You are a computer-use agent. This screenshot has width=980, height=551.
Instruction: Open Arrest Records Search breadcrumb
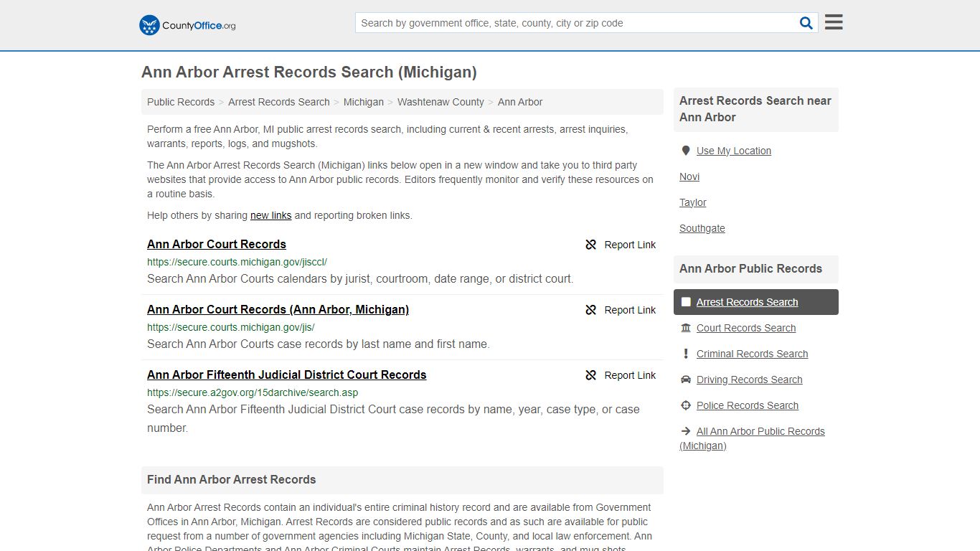pos(279,102)
